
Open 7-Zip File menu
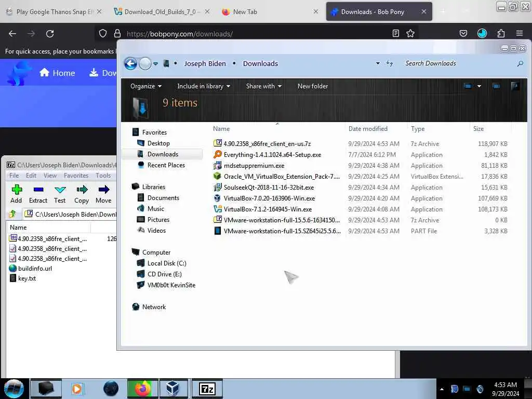point(14,176)
